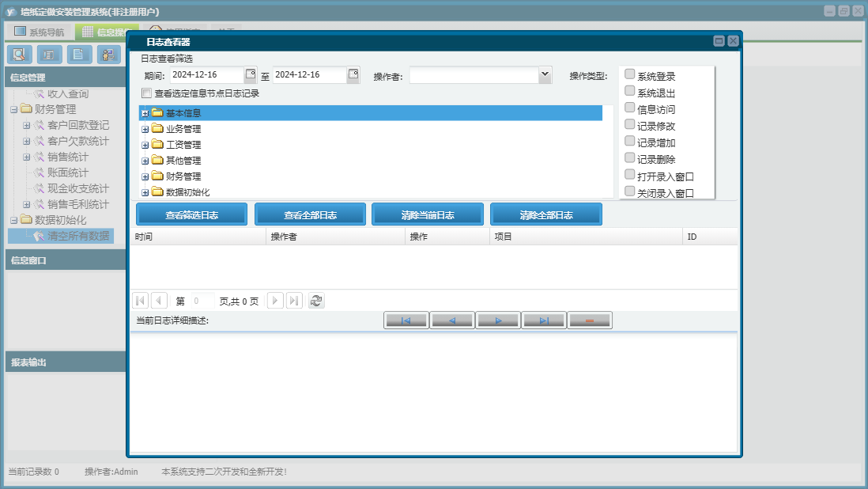The width and height of the screenshot is (868, 489).
Task: Click the start date input field
Action: [x=207, y=74]
